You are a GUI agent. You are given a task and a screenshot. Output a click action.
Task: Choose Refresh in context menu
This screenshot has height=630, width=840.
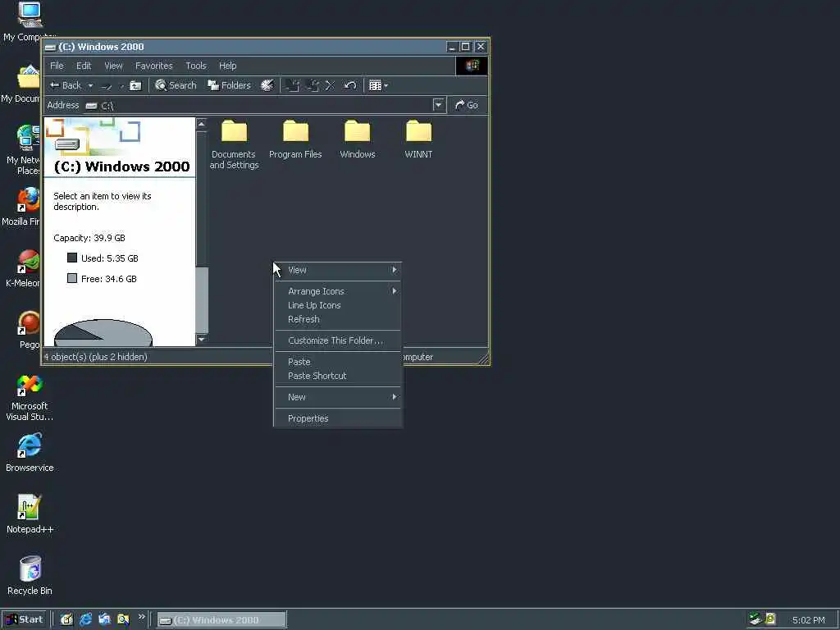(x=338, y=319)
